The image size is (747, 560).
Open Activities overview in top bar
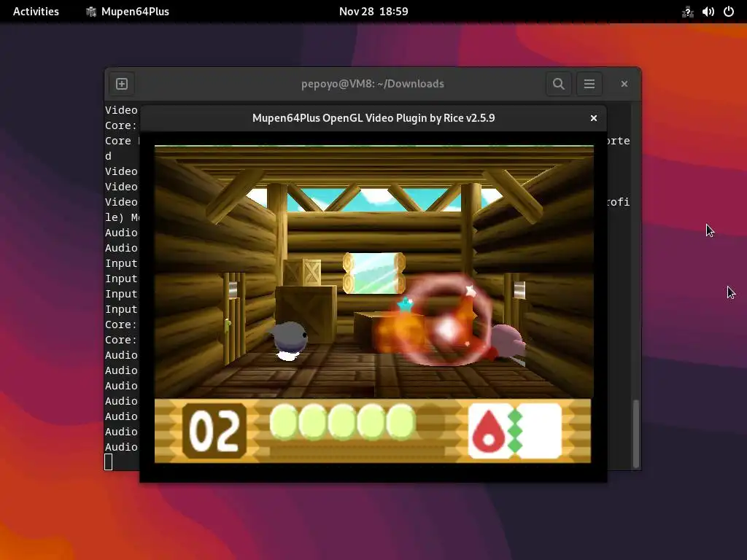point(36,12)
